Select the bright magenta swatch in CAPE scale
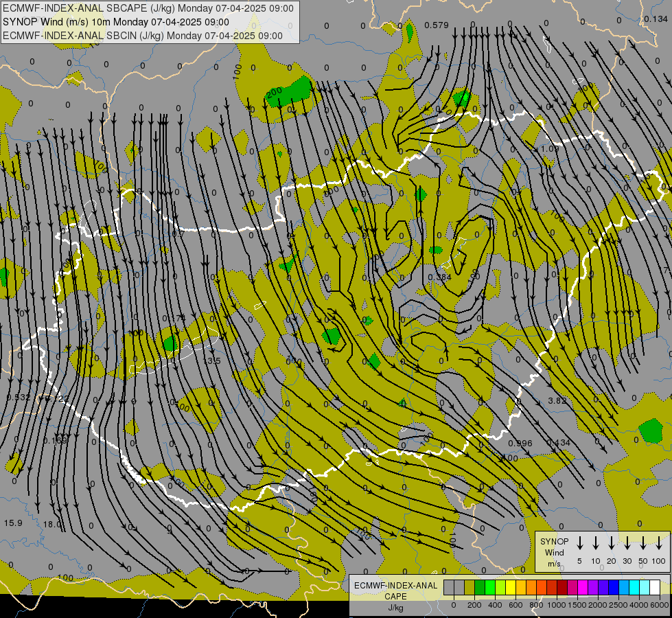This screenshot has height=618, width=672. coord(583,587)
